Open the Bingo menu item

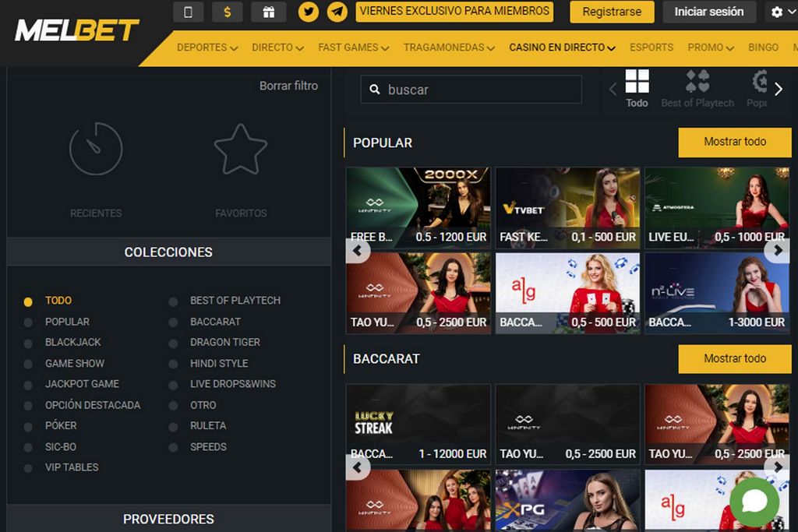[763, 48]
